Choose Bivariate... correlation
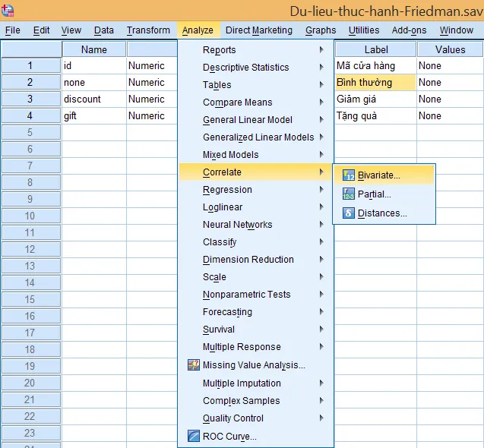 384,175
